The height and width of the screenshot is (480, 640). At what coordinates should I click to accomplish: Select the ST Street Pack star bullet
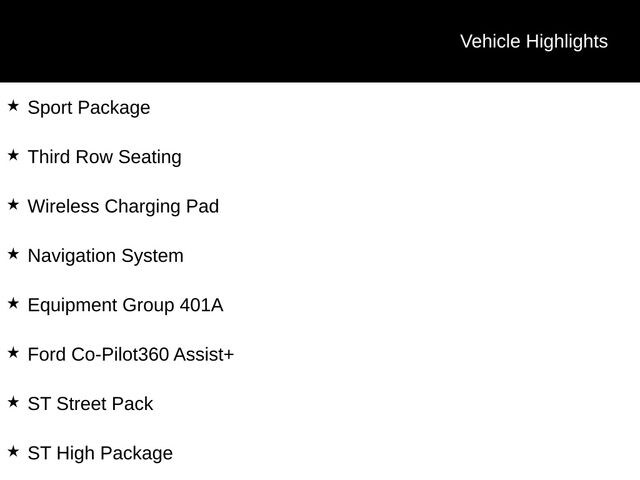13,402
